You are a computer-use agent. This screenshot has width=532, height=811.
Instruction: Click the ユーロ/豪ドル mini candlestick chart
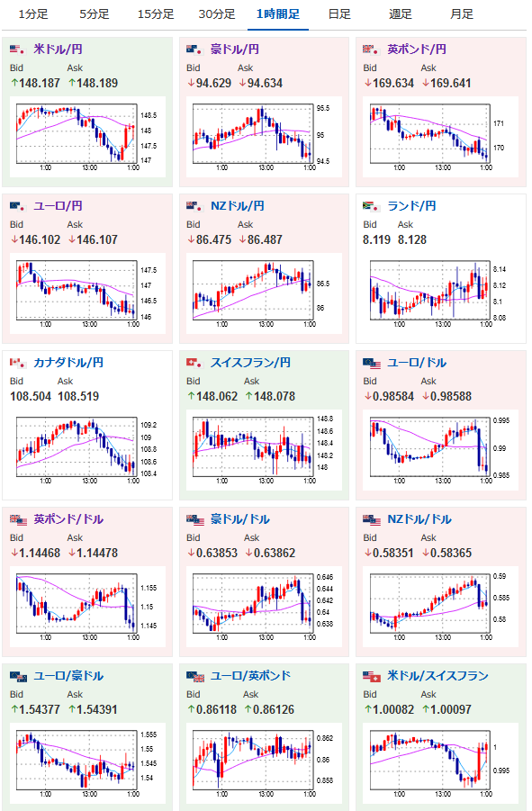(x=87, y=763)
